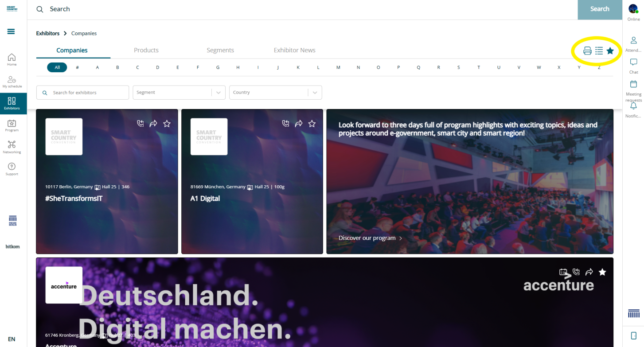Select the All alphabet filter

pos(57,67)
